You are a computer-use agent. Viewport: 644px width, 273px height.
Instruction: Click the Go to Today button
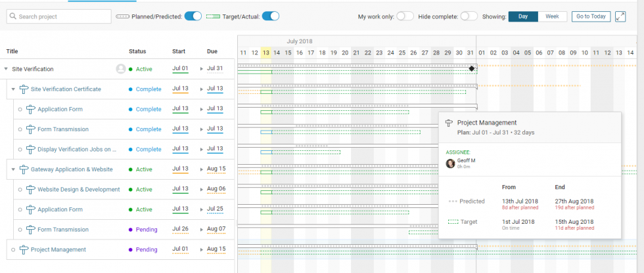pos(591,16)
